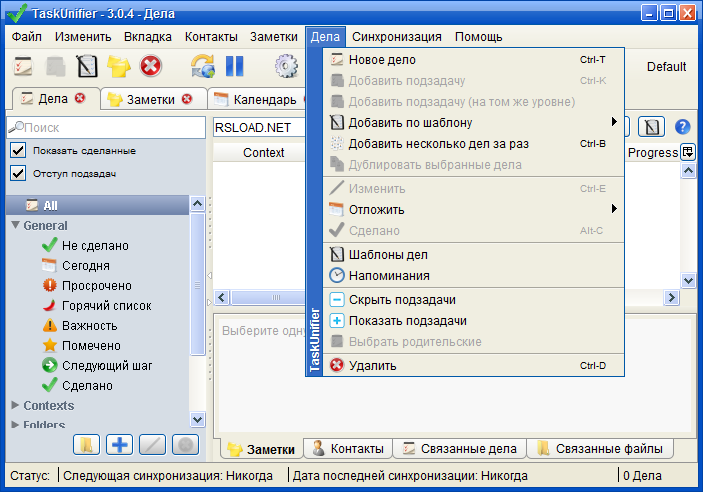Click Скрыть подзадачи menu entry
The image size is (703, 492).
pyautogui.click(x=473, y=300)
